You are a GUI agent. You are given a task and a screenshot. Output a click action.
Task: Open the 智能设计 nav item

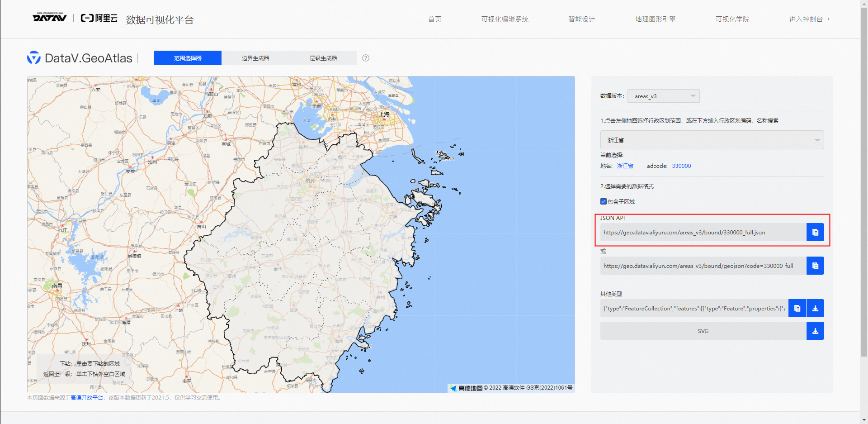pyautogui.click(x=581, y=19)
